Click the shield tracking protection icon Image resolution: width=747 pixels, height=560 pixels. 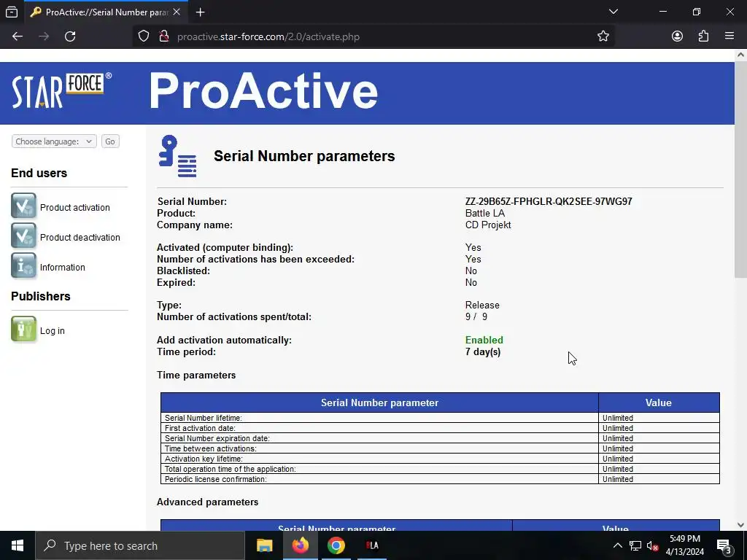point(144,36)
